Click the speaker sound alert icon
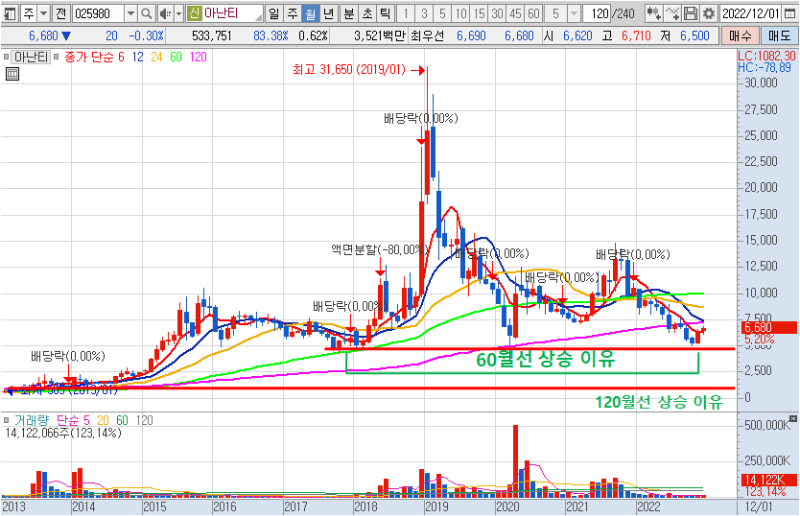Image resolution: width=800 pixels, height=516 pixels. tap(165, 13)
